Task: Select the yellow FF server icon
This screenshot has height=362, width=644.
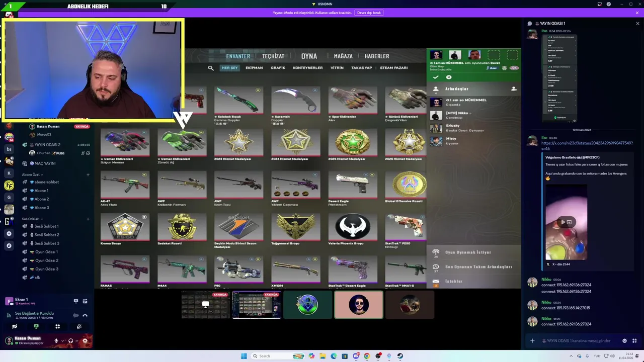Action: coord(9,186)
